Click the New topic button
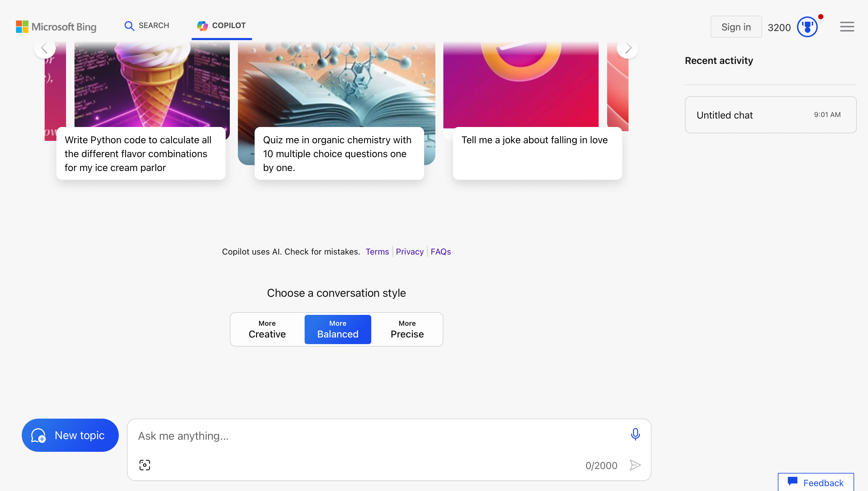This screenshot has height=491, width=868. [70, 435]
